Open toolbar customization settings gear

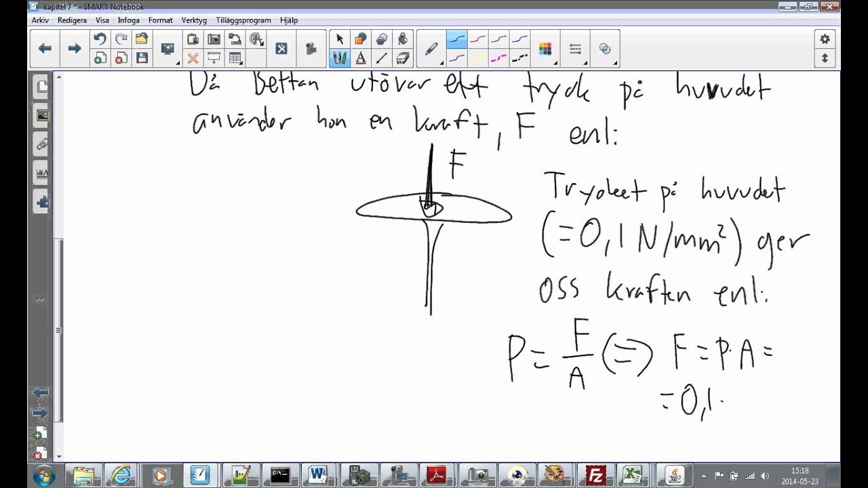coord(825,39)
